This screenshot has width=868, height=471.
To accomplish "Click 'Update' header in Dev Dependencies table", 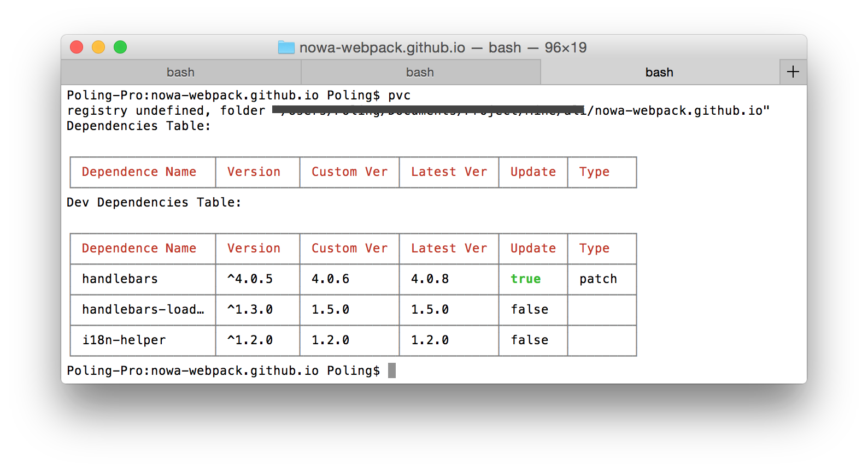I will coord(533,249).
